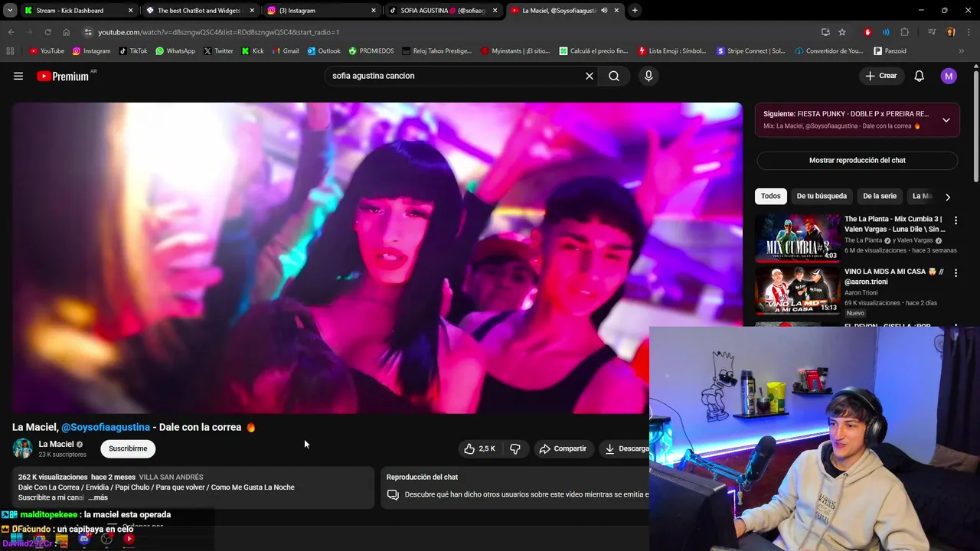Image resolution: width=980 pixels, height=551 pixels.
Task: Open the PROMIEDOS bookmark
Action: (x=371, y=51)
